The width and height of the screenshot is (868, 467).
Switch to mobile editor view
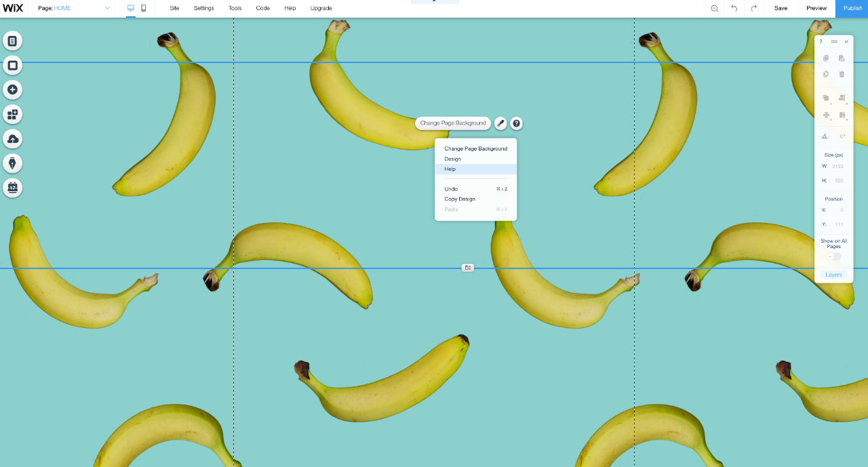click(144, 8)
